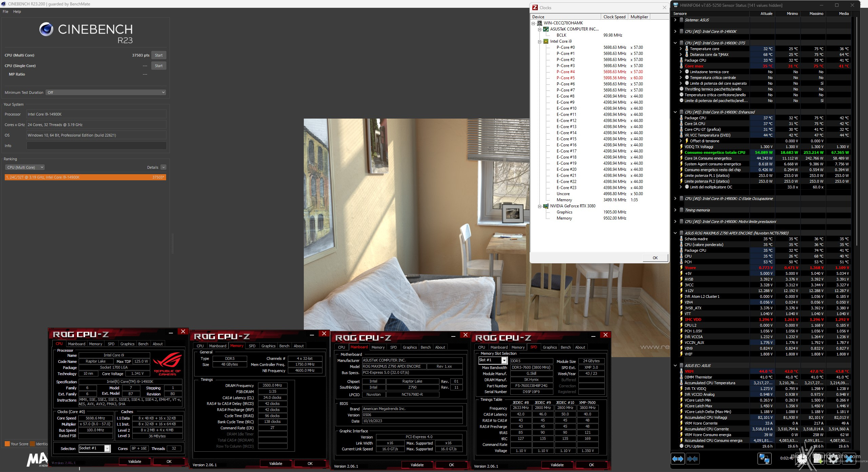Click the bolt icon beside Consumo energetico totale CPU

click(x=682, y=152)
